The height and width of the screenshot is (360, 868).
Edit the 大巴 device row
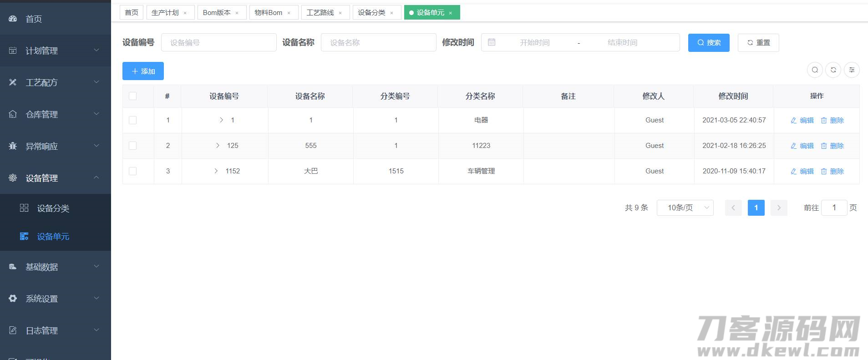pos(802,171)
